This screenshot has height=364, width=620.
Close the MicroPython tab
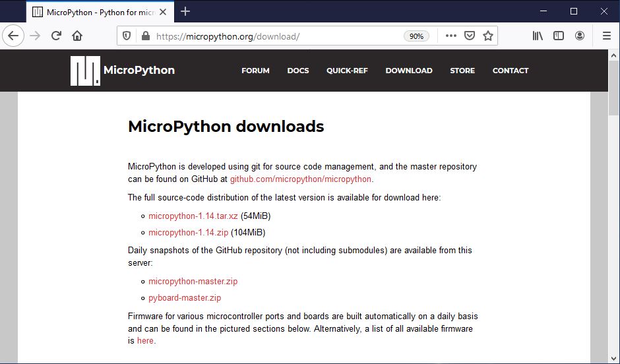click(163, 12)
